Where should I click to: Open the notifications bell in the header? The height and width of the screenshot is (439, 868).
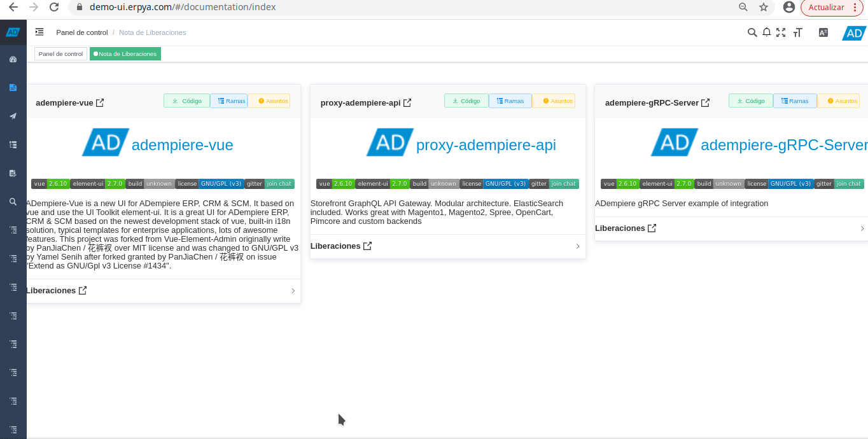767,32
